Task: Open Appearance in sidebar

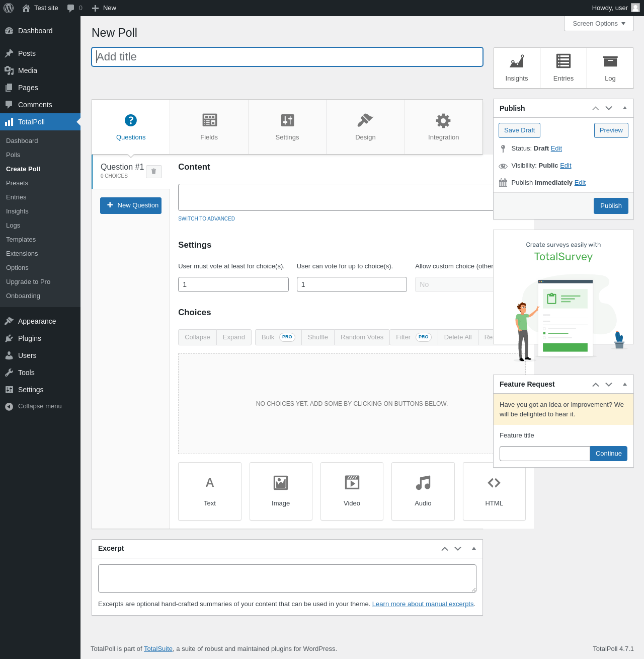Action: [x=40, y=321]
